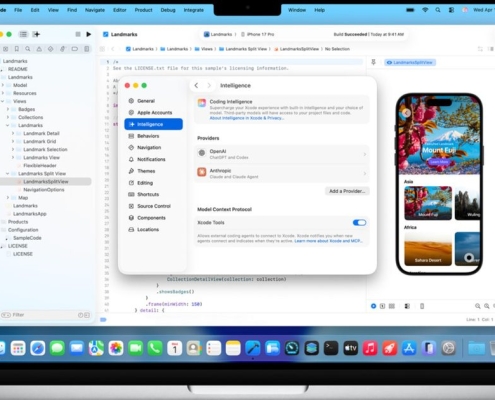This screenshot has height=400, width=495.
Task: Go back in the settings window
Action: coord(196,85)
